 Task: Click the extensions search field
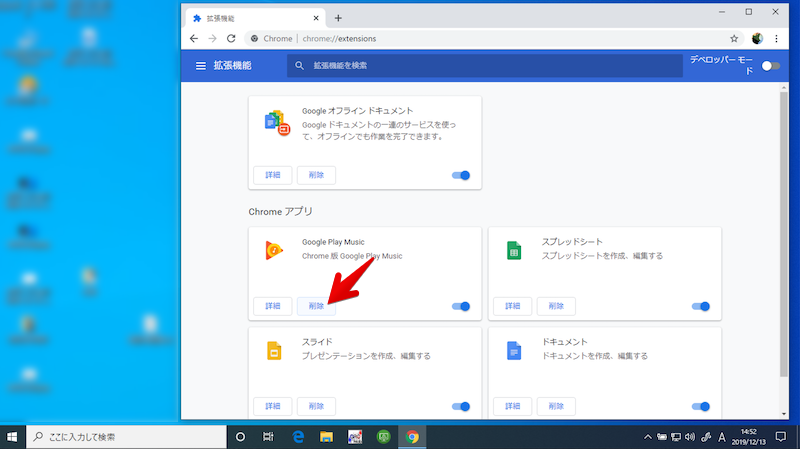480,65
